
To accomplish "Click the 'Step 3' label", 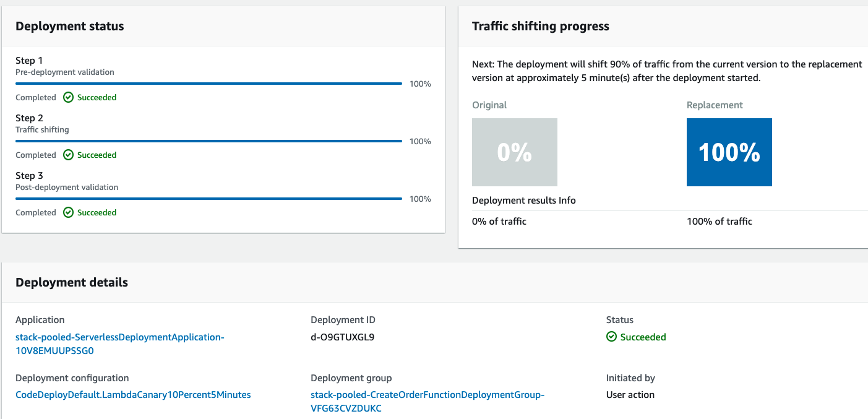I will pyautogui.click(x=29, y=176).
